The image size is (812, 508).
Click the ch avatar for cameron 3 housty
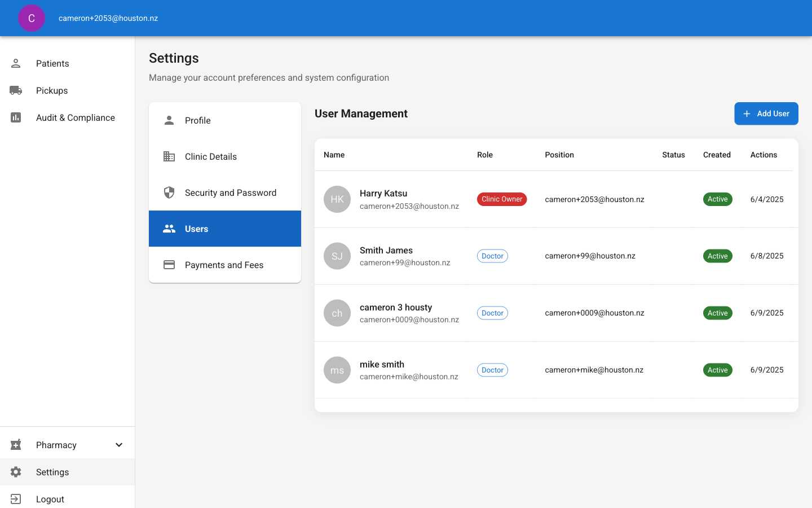tap(337, 313)
